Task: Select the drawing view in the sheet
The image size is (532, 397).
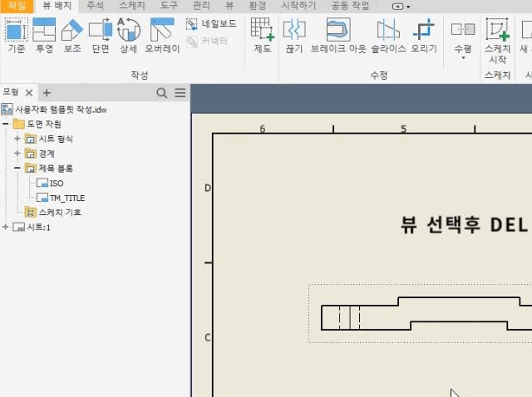Action: click(x=421, y=314)
